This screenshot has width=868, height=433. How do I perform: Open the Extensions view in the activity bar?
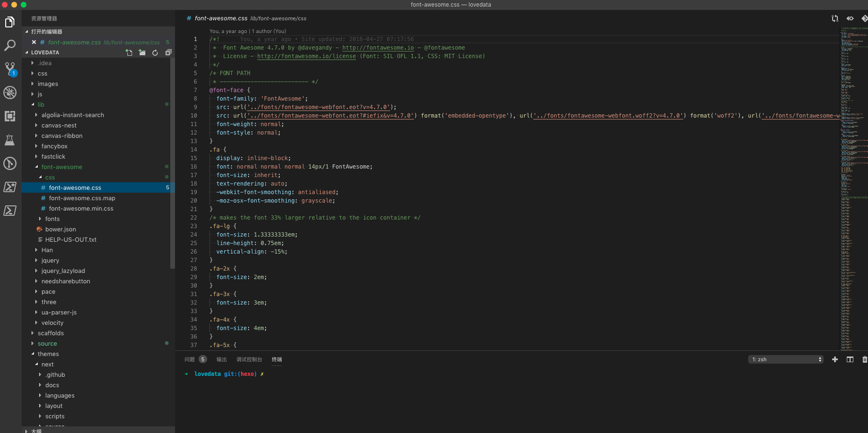coord(10,116)
